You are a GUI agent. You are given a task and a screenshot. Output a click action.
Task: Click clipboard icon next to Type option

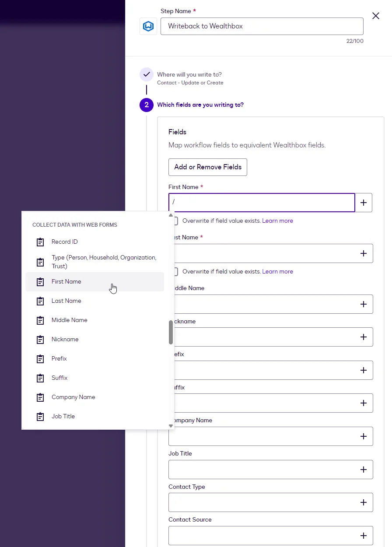click(40, 262)
